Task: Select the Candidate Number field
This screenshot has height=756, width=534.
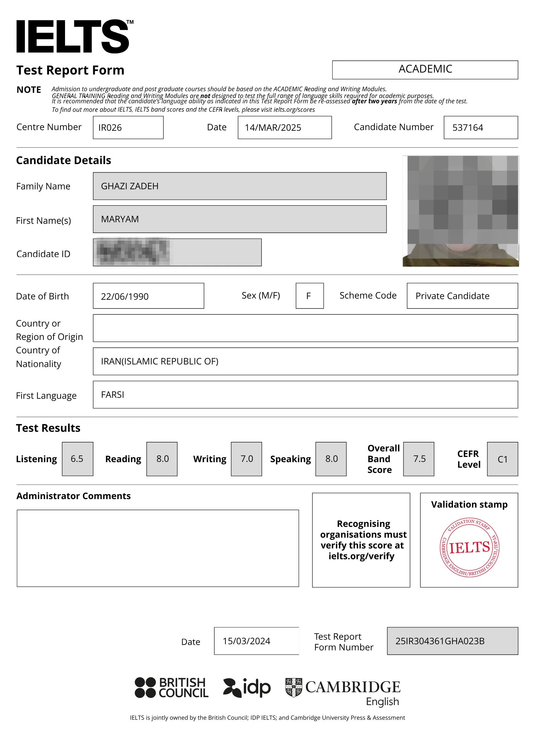Action: 480,127
